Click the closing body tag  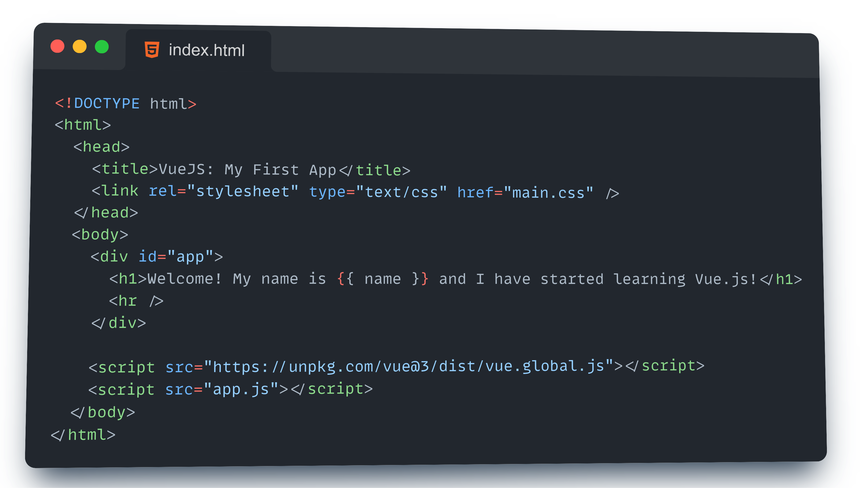(x=103, y=412)
